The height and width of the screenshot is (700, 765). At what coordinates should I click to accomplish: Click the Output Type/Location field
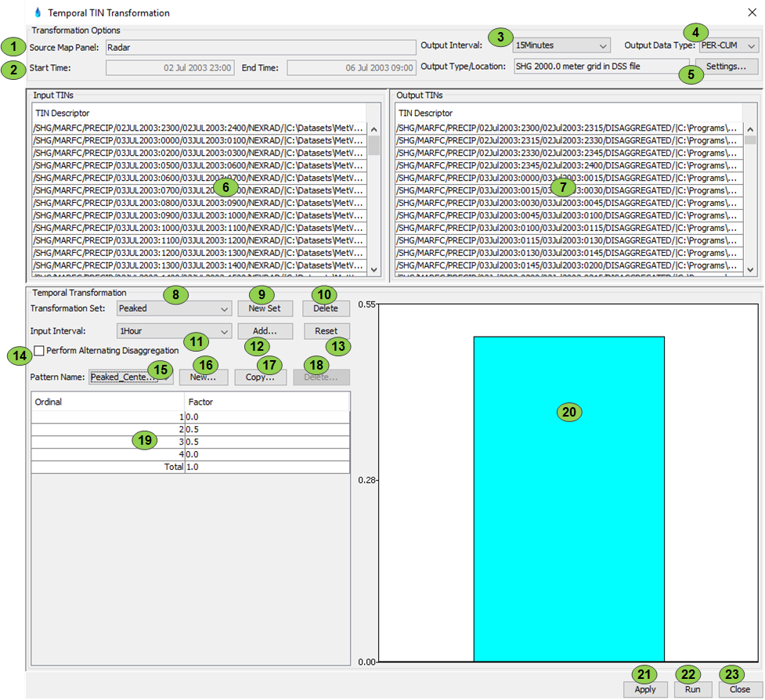point(601,67)
